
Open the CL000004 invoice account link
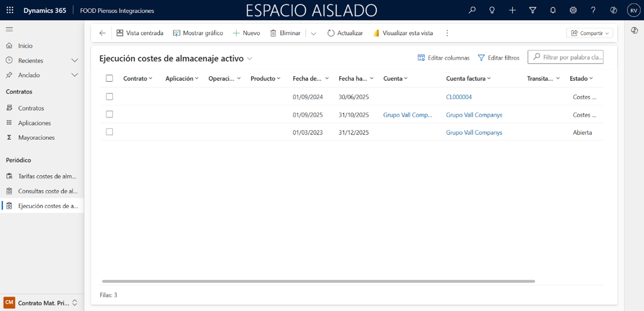[459, 97]
